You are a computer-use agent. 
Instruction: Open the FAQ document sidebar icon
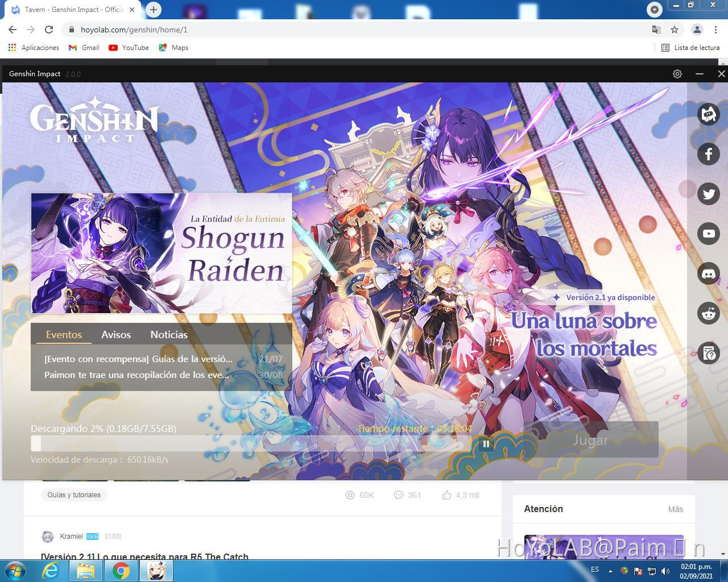point(709,353)
